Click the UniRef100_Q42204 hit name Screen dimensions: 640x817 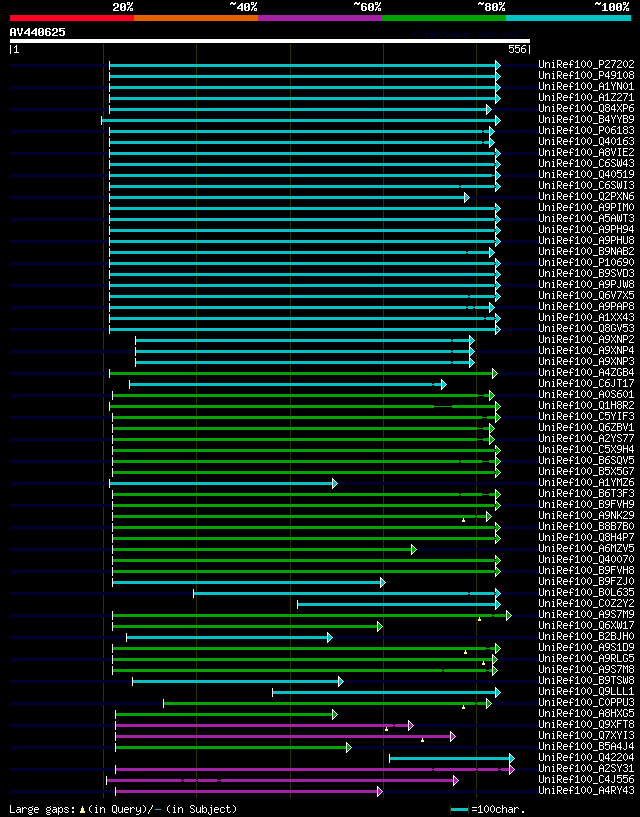[586, 757]
